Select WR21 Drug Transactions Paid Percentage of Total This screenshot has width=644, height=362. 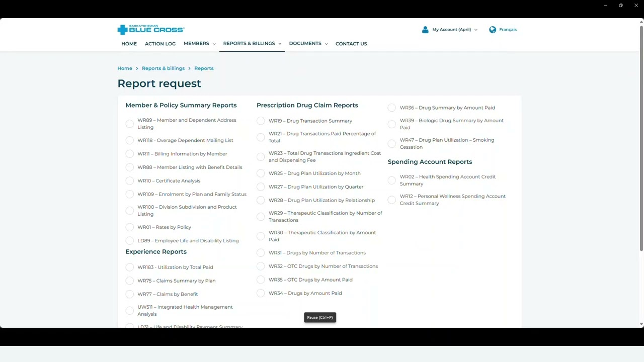(x=261, y=137)
